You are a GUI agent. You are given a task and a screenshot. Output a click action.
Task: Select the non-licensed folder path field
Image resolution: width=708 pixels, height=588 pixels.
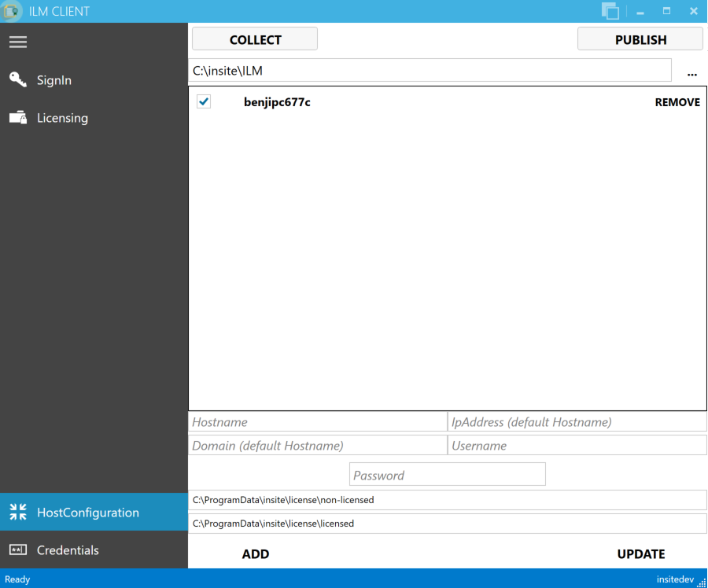tap(447, 499)
